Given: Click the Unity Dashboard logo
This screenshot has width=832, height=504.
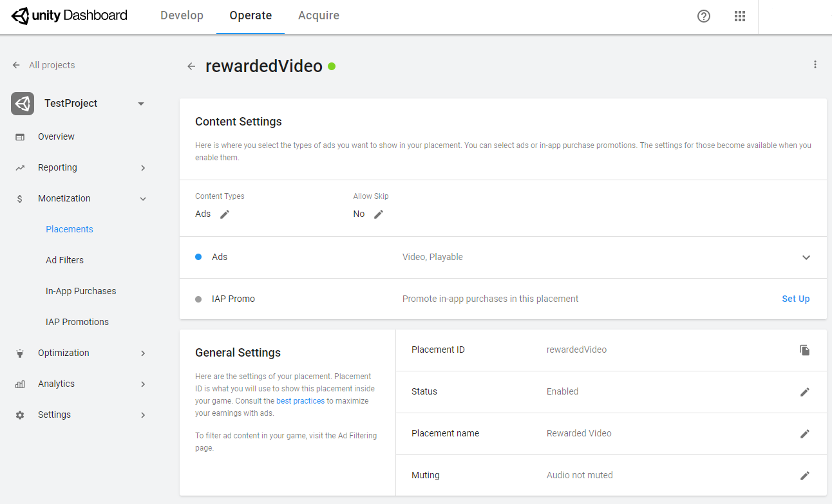Looking at the screenshot, I should [70, 15].
